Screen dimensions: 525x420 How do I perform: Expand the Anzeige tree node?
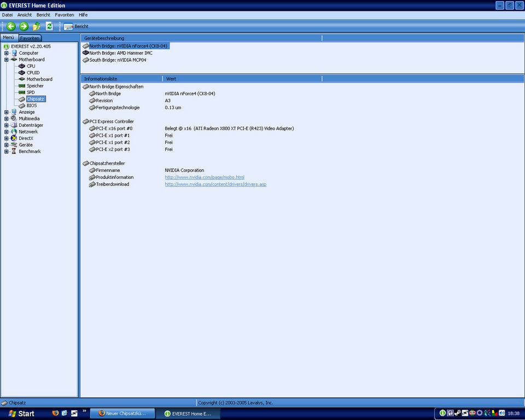7,112
